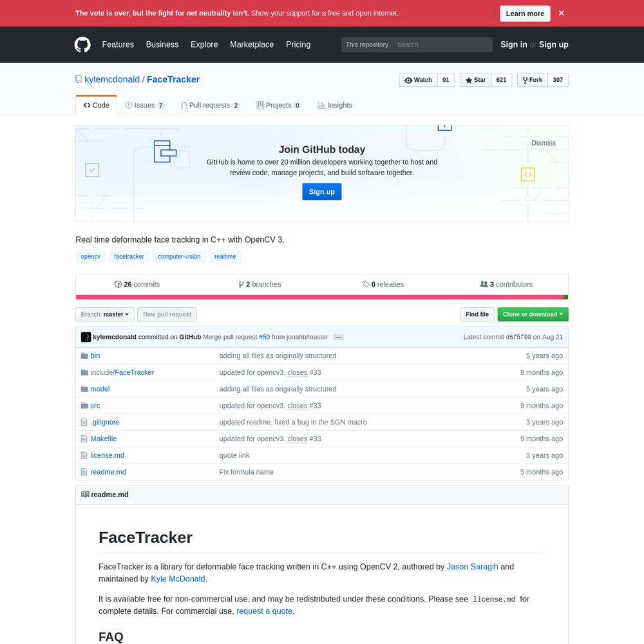Dismiss the Join GitHub banner
644x644 pixels.
point(544,143)
